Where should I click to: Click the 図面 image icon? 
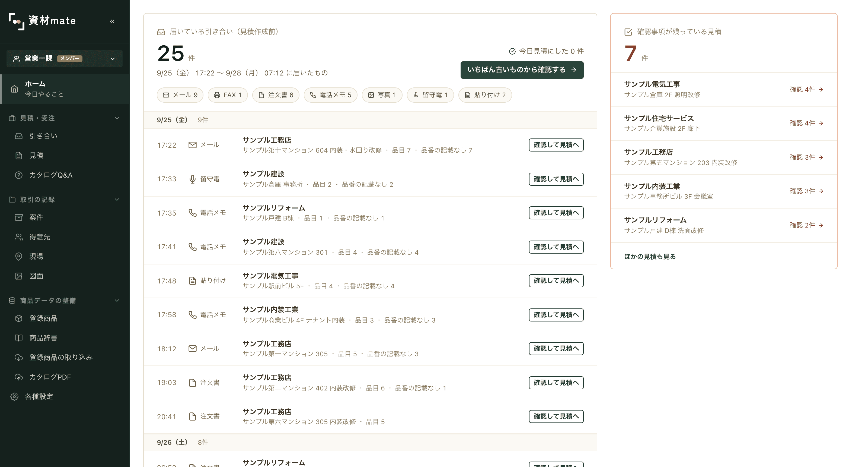tap(19, 276)
